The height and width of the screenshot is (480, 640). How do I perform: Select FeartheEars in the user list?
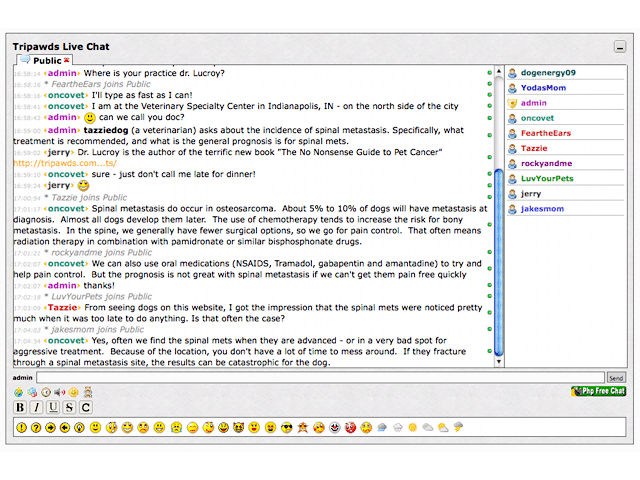point(546,133)
